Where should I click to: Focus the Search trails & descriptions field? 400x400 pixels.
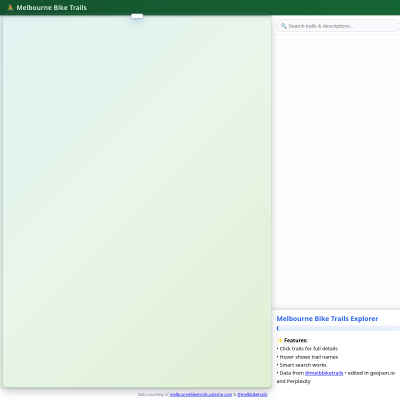pyautogui.click(x=338, y=26)
